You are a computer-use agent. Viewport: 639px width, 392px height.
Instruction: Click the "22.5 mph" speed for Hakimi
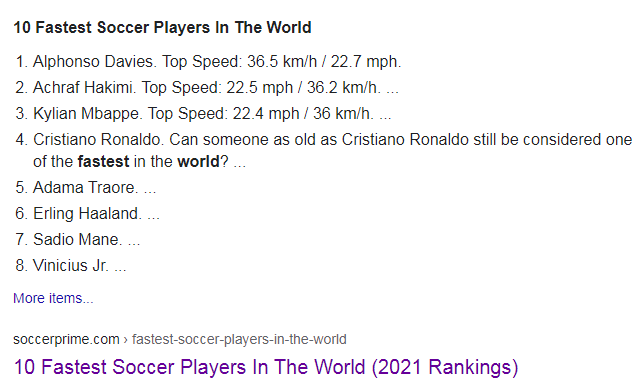[260, 88]
